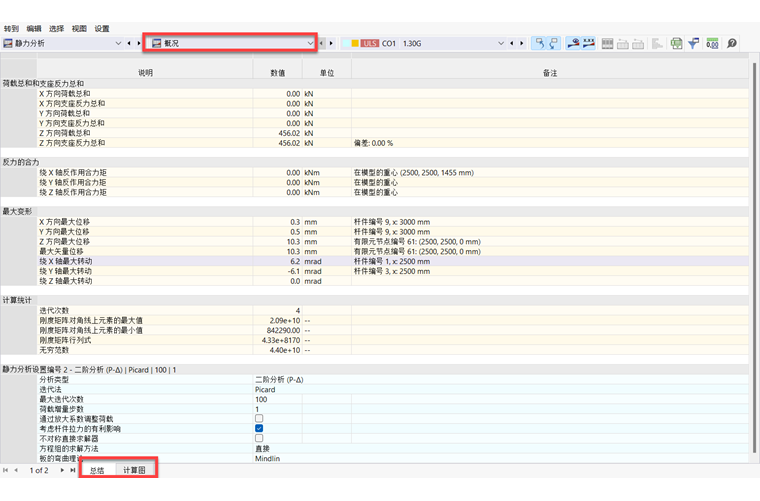The width and height of the screenshot is (760, 501).
Task: Click the 最大迭代次数 value 100
Action: [261, 399]
